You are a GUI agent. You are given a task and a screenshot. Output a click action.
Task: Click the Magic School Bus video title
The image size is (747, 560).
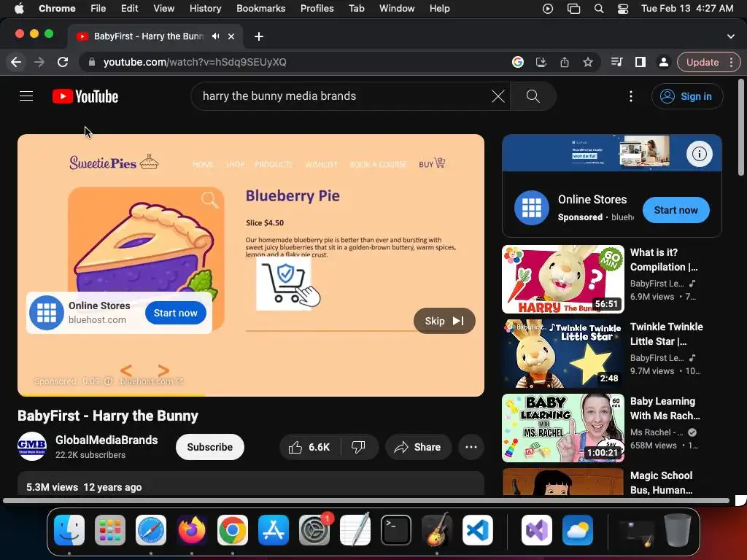pyautogui.click(x=661, y=483)
